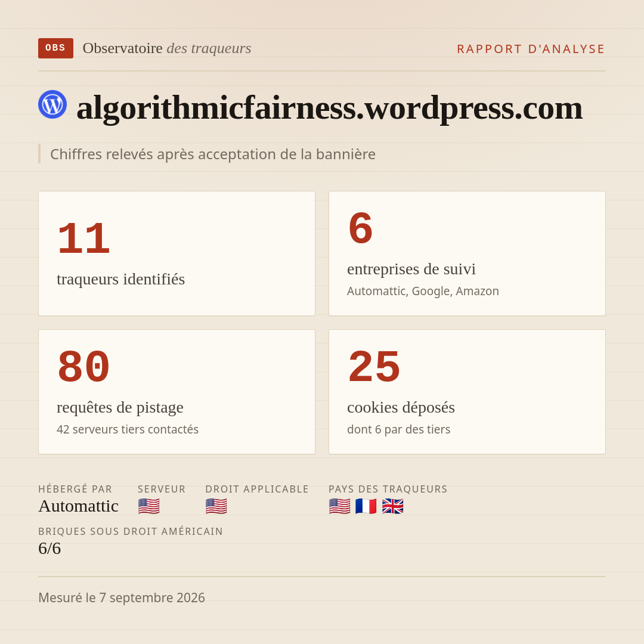Image resolution: width=644 pixels, height=644 pixels.
Task: Click the 'Droit applicable' label
Action: point(257,489)
